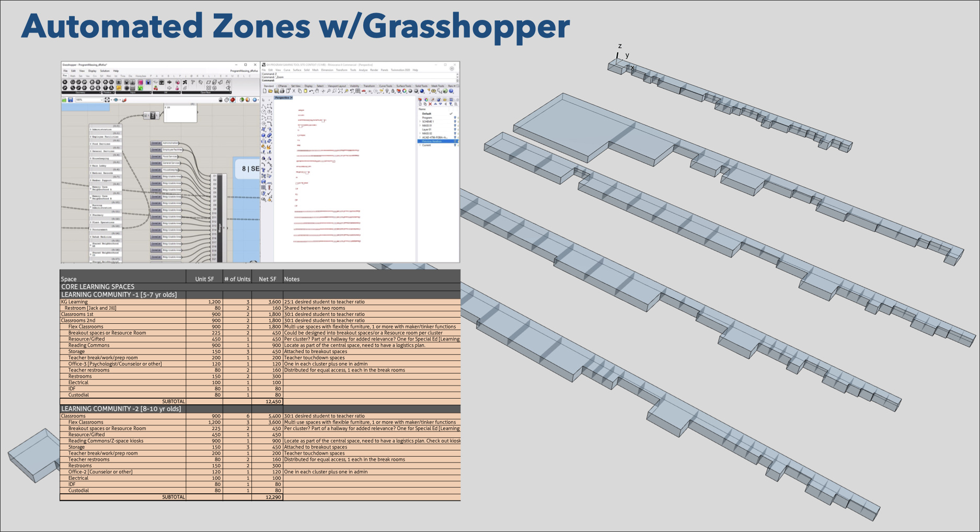Screen dimensions: 980x532
Task: Switch to Rhino CPlanes toolbar tab
Action: pos(282,86)
